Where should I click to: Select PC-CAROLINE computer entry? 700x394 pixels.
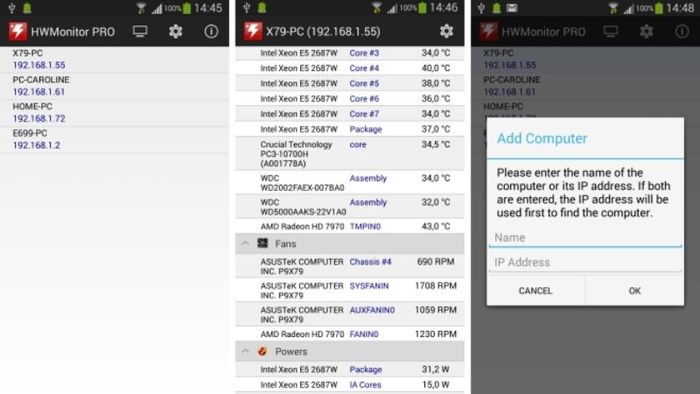114,86
